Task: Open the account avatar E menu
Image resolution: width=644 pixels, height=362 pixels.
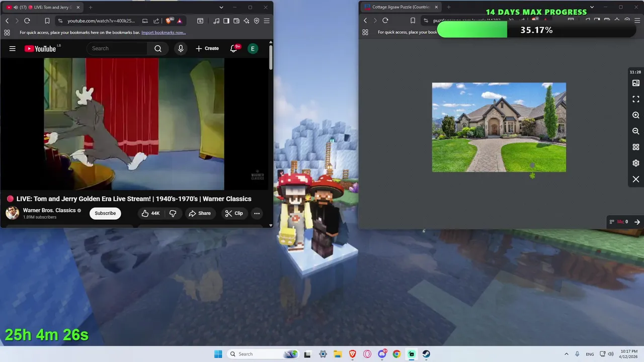Action: pyautogui.click(x=253, y=48)
